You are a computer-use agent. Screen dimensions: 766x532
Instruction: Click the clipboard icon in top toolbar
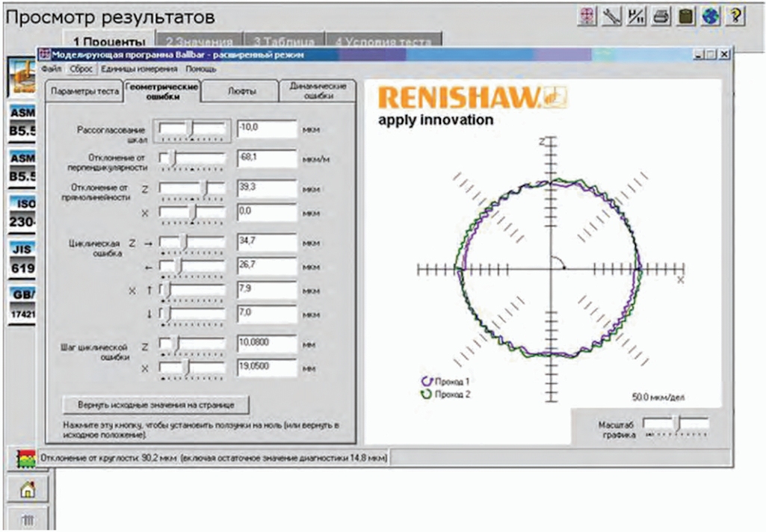686,16
